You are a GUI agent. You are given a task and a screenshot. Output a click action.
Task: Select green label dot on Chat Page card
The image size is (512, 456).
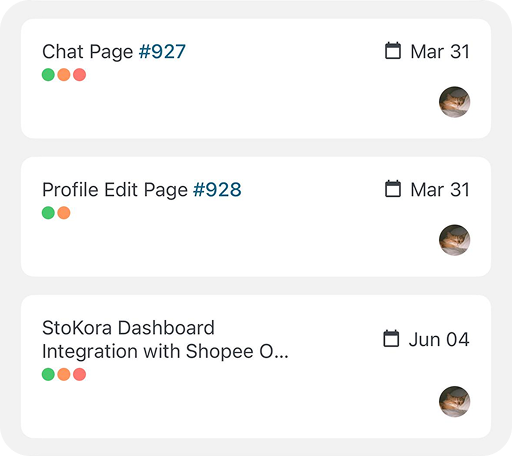pos(48,75)
